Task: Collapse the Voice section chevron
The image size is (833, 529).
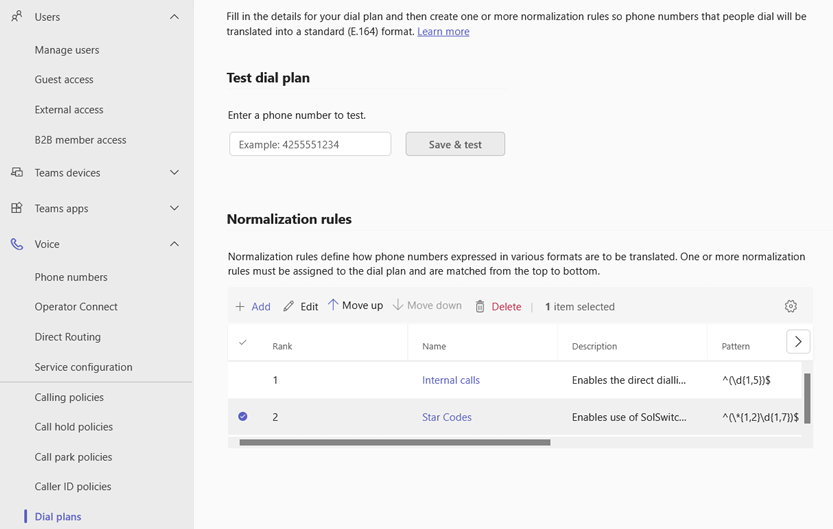Action: pyautogui.click(x=174, y=244)
